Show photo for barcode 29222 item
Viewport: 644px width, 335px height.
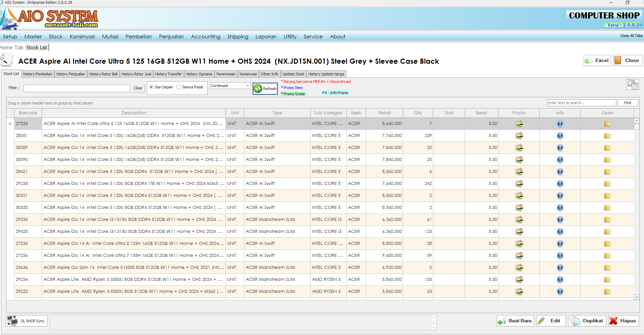pos(519,291)
